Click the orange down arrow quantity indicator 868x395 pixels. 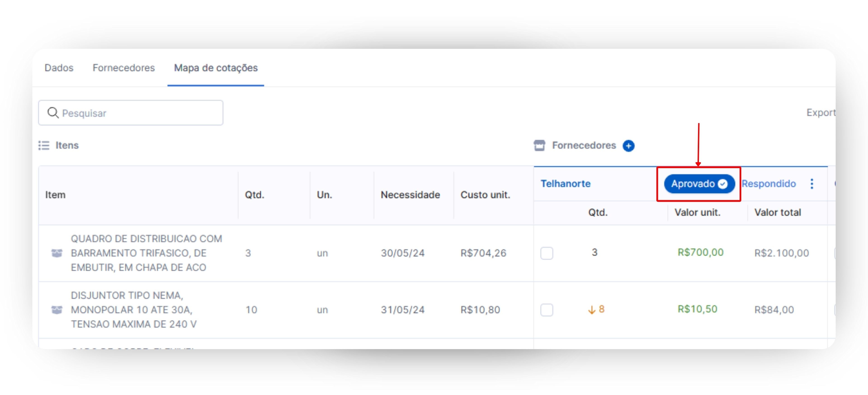(x=592, y=309)
